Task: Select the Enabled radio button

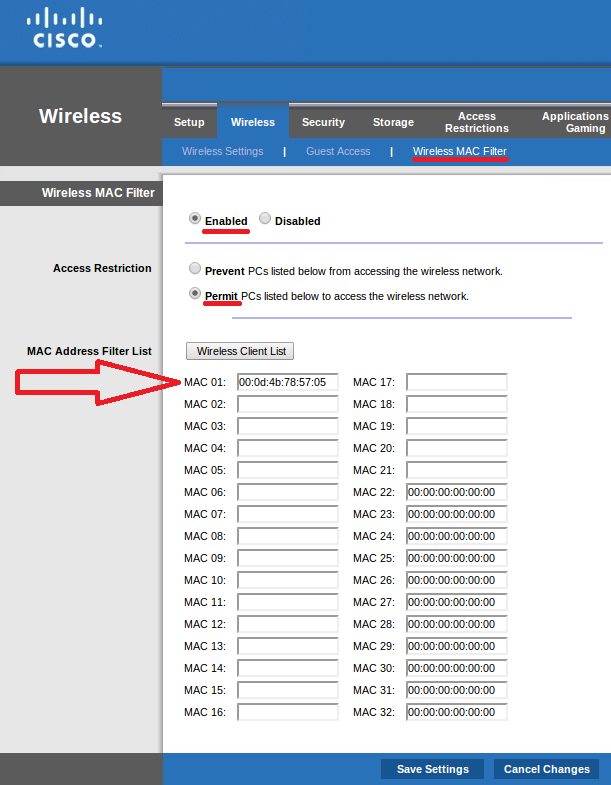Action: pyautogui.click(x=195, y=219)
